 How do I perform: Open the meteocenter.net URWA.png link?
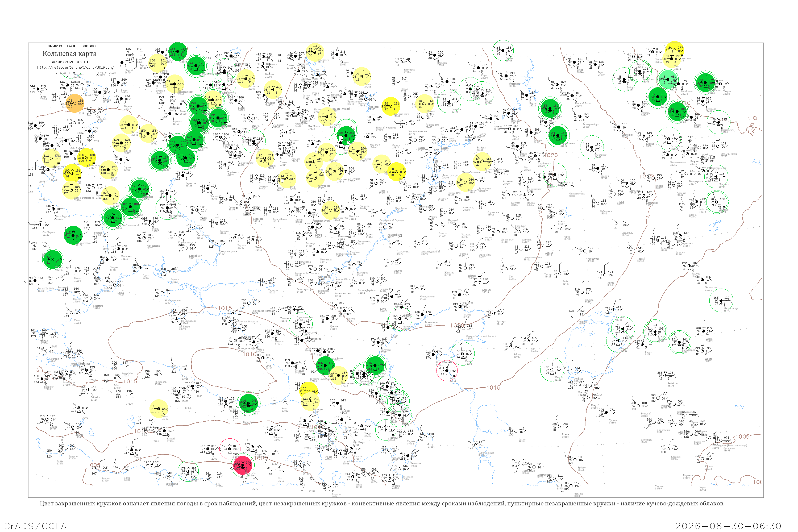(x=75, y=67)
